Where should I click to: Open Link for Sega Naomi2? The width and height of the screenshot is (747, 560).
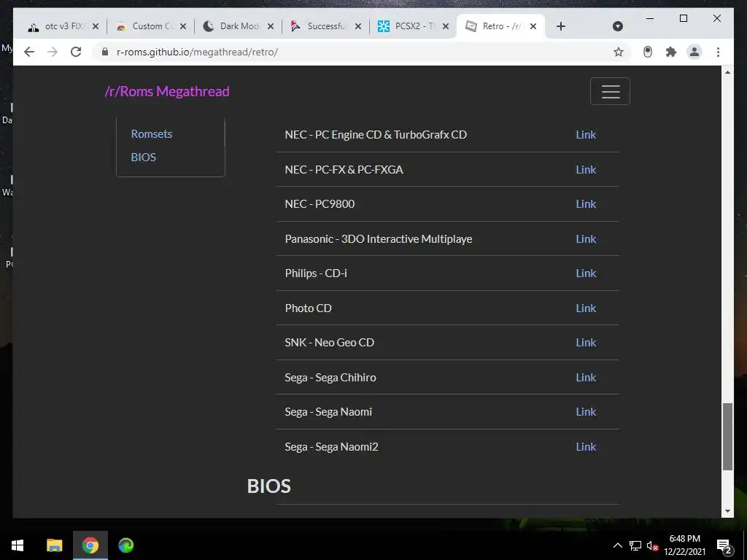tap(586, 447)
